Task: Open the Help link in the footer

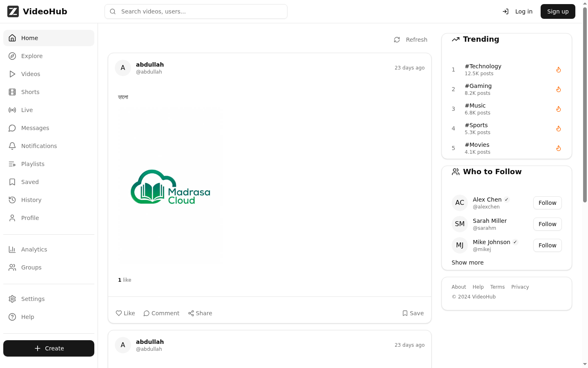Action: 478,287
